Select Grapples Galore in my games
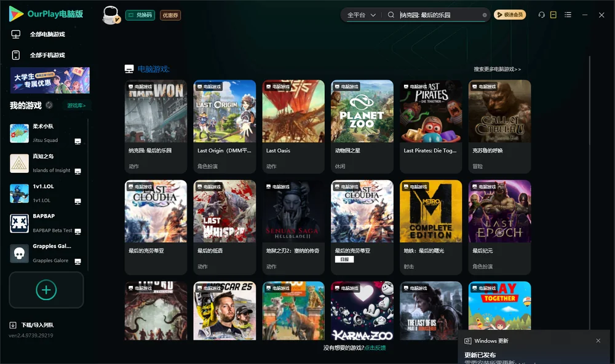The width and height of the screenshot is (615, 364). [x=46, y=253]
